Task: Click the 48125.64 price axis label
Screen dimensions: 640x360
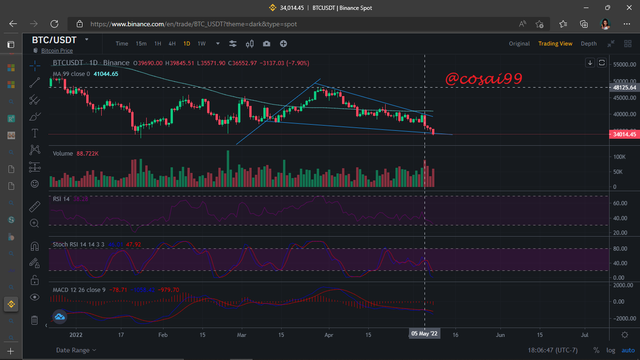Action: tap(624, 87)
